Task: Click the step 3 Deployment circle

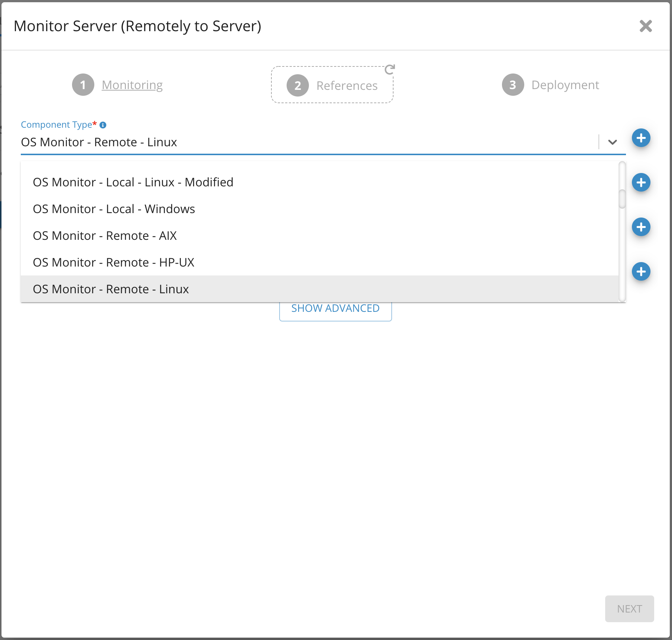Action: click(x=513, y=85)
